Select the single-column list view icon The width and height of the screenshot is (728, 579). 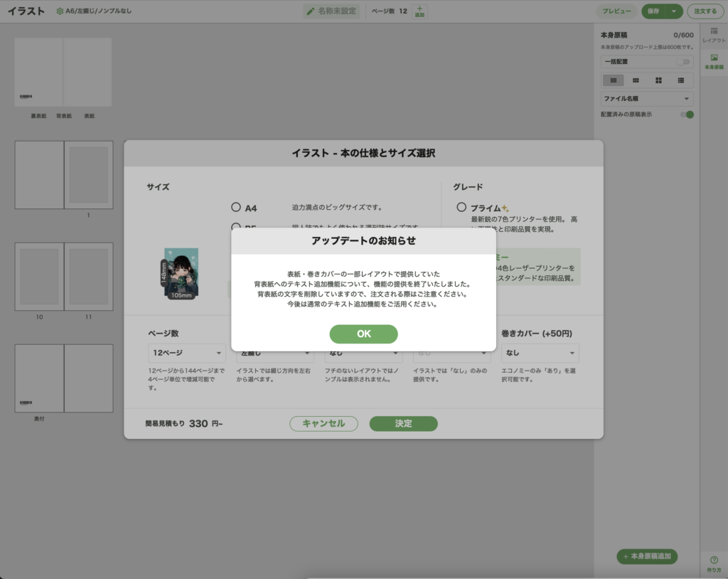tap(613, 80)
